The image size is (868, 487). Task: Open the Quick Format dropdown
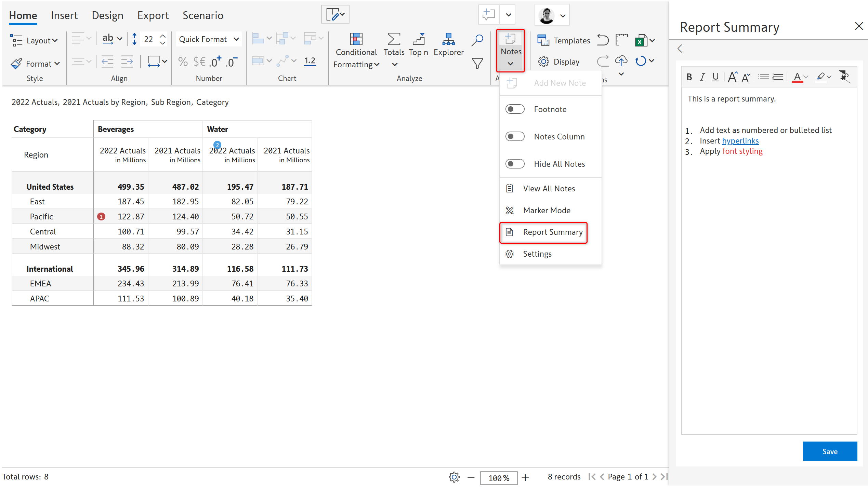click(209, 39)
